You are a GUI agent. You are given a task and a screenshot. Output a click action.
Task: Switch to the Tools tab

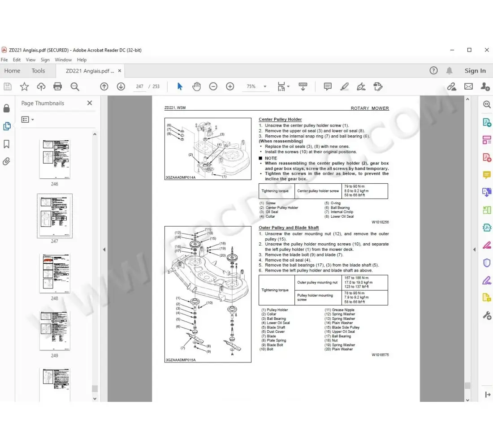pos(38,71)
